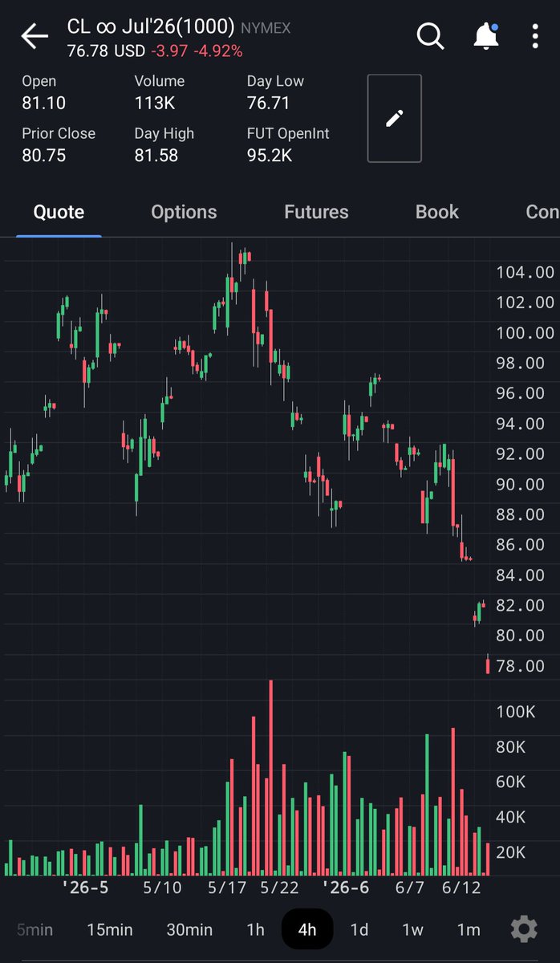Tap the FUT OpenInt value 95.2K

(x=270, y=155)
